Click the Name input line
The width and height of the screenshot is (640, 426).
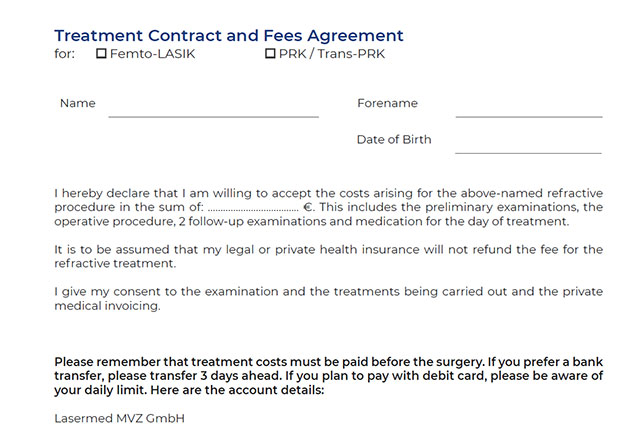[x=213, y=109]
